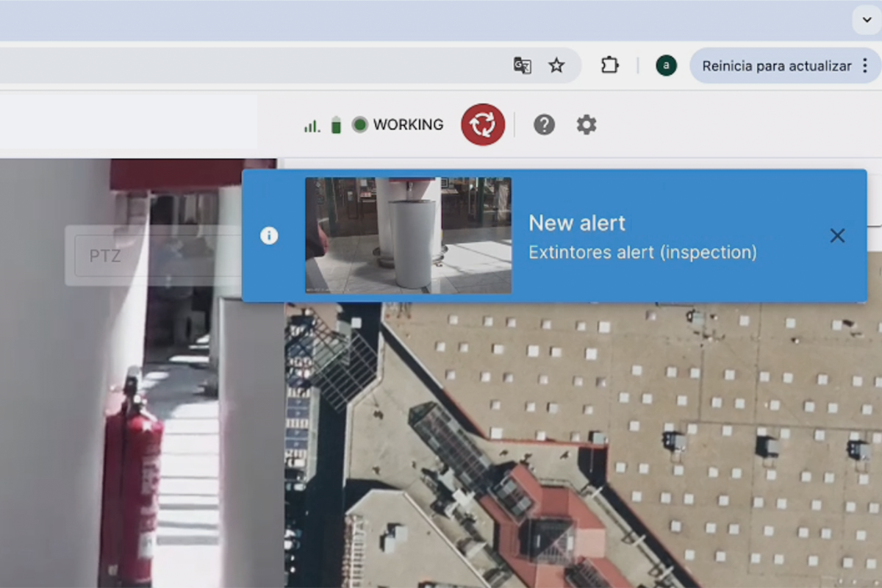
Task: Click the green WORKING status indicator
Action: 359,125
